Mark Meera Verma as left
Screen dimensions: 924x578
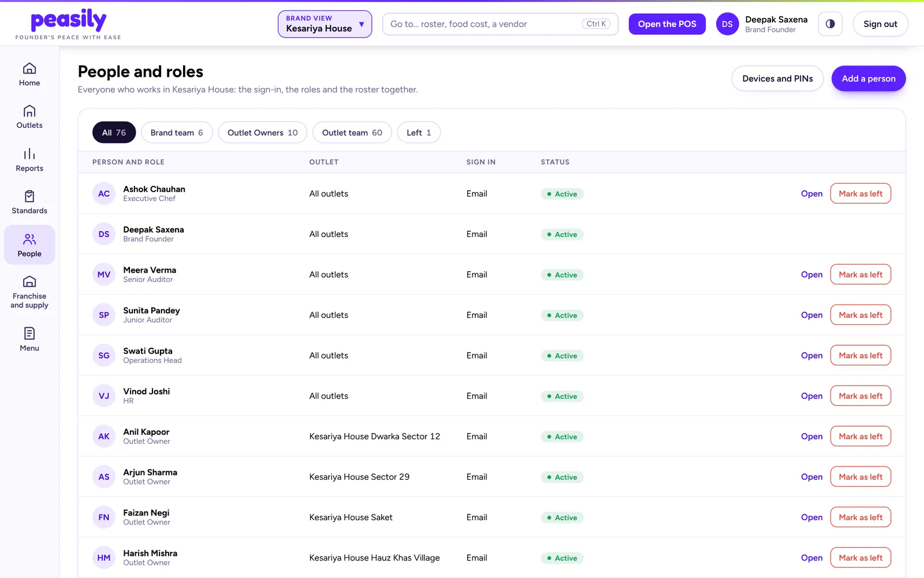[x=860, y=275]
